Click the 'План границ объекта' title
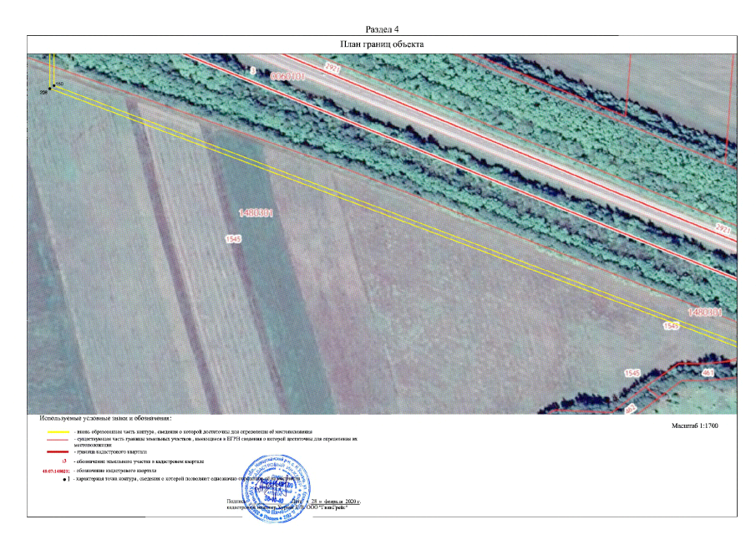This screenshot has height=535, width=756. point(382,43)
